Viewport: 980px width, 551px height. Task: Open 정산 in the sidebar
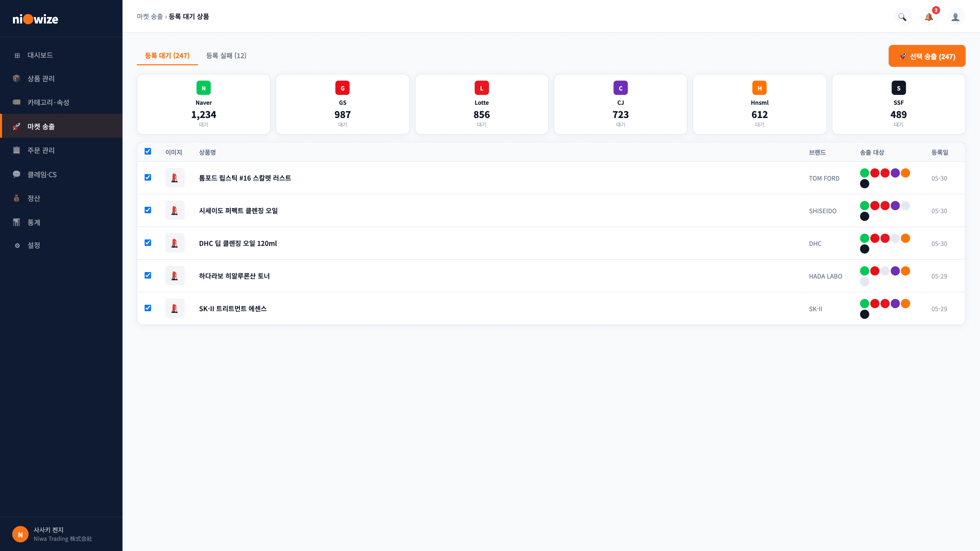[x=61, y=198]
